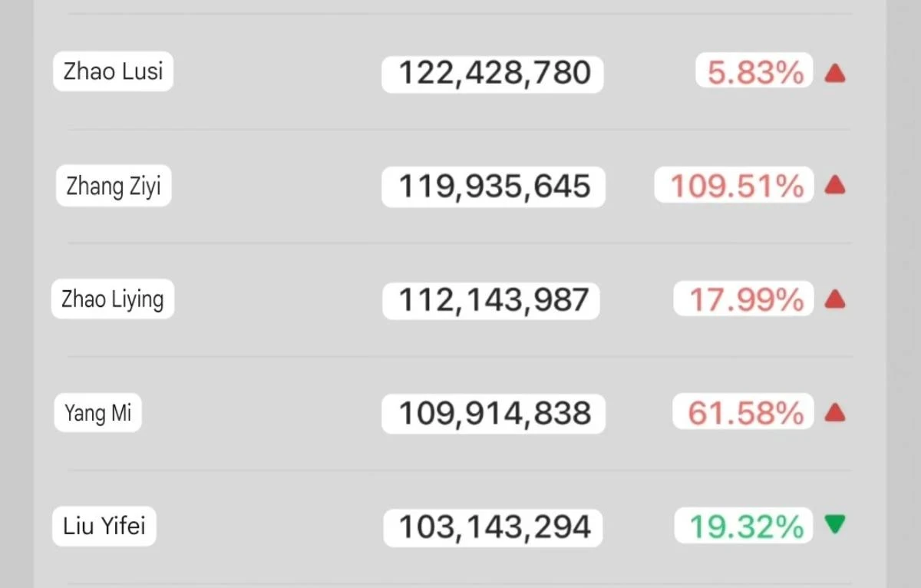Select the Zhao Lusi name label
The width and height of the screenshot is (921, 588).
pos(113,71)
